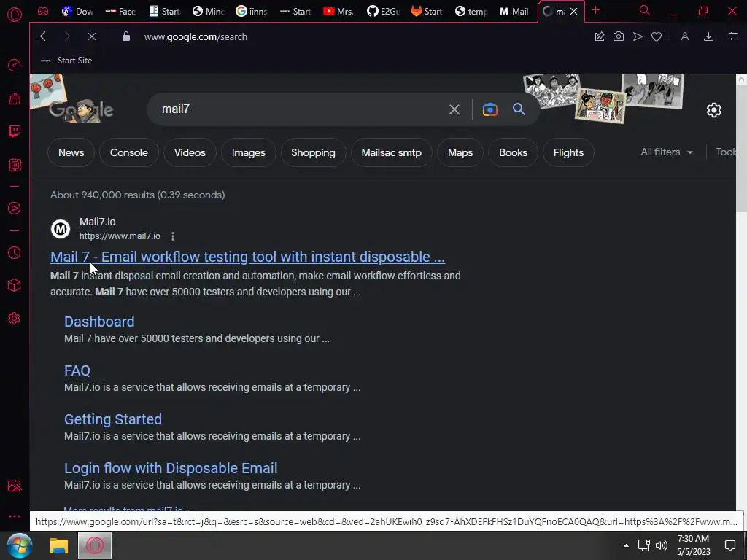
Task: Open the Opera GX menu logo
Action: (15, 15)
